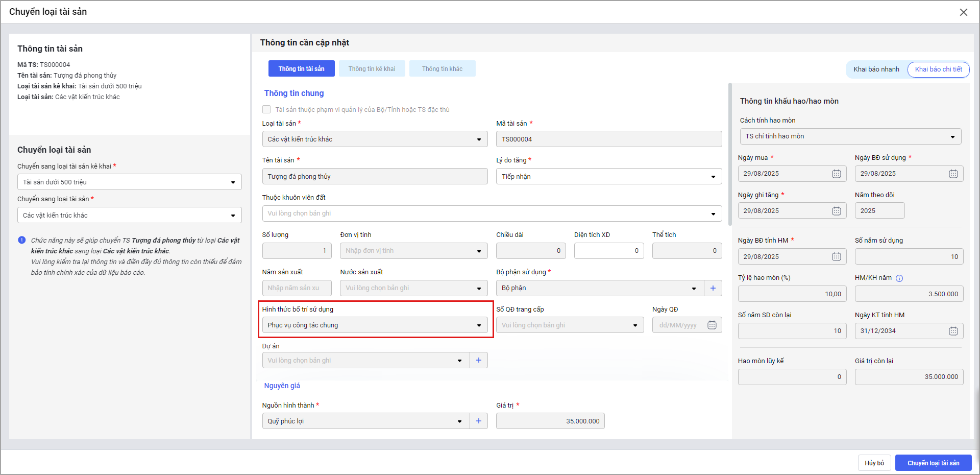Open calendar picker for Ngày mua
980x475 pixels.
click(836, 174)
